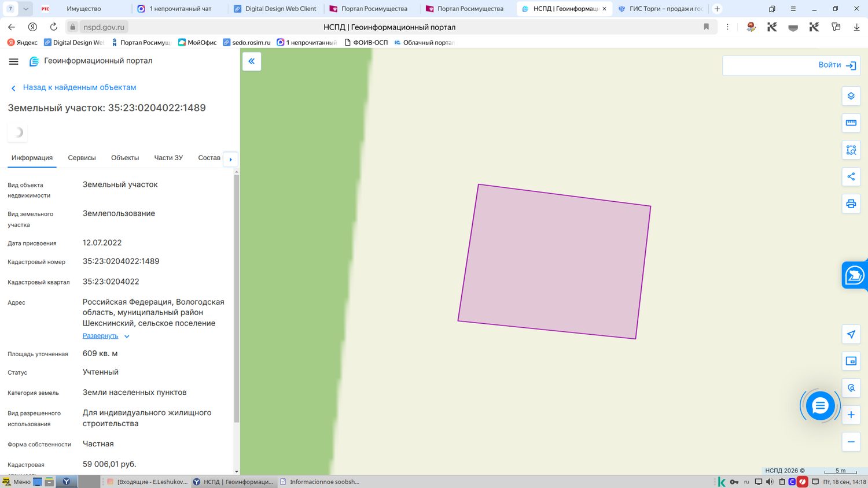Switch to the Сервисы tab
The image size is (868, 488).
pyautogui.click(x=82, y=158)
